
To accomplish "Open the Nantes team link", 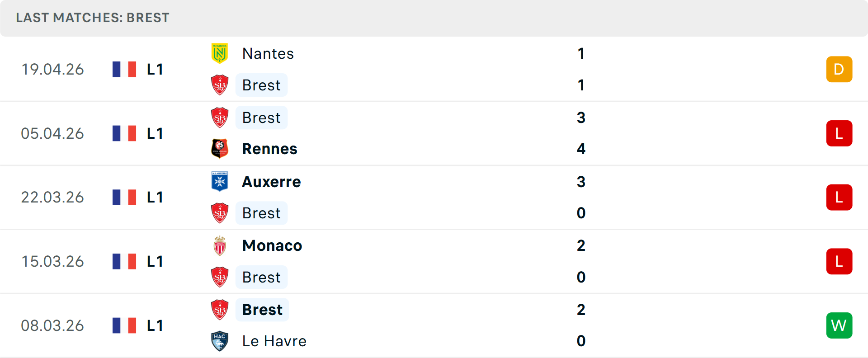I will tap(268, 53).
